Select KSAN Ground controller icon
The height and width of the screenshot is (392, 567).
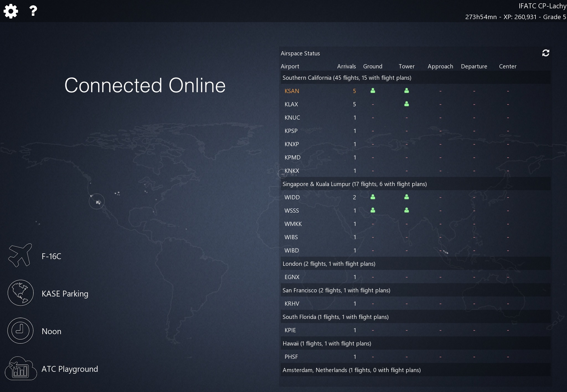click(x=373, y=91)
